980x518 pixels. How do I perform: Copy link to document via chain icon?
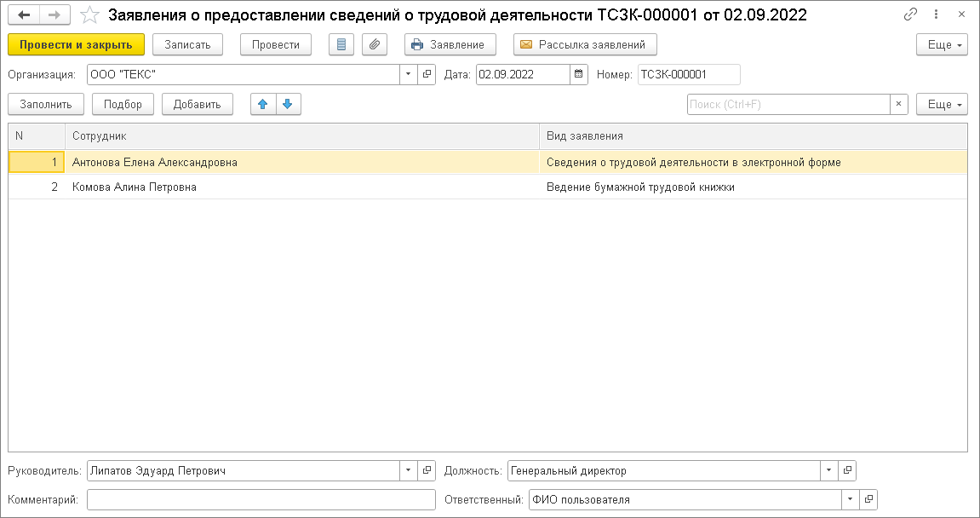pos(910,15)
